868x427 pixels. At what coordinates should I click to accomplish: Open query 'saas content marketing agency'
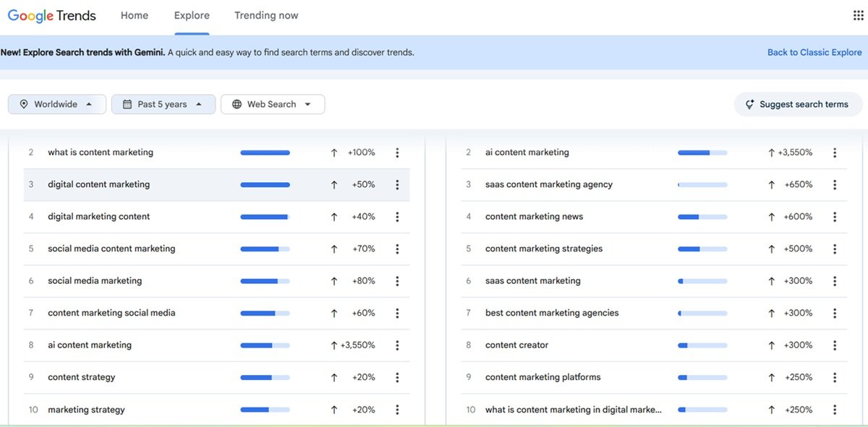pyautogui.click(x=549, y=184)
